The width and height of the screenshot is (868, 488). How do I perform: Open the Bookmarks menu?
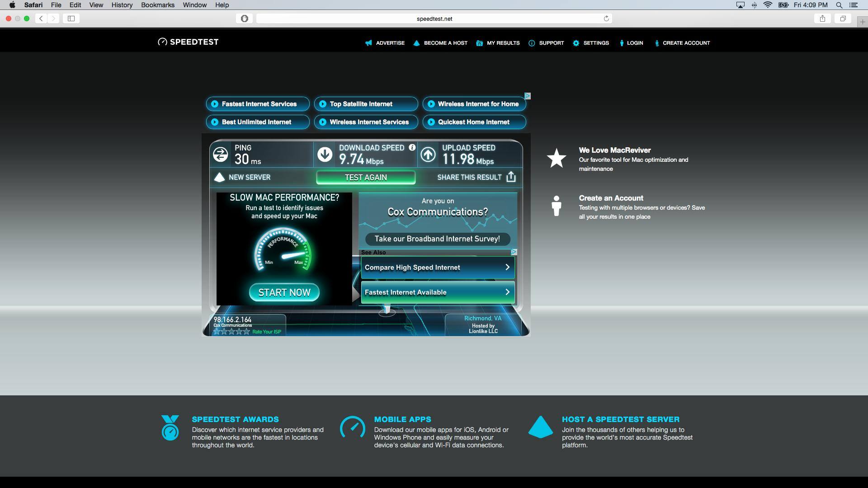coord(157,5)
